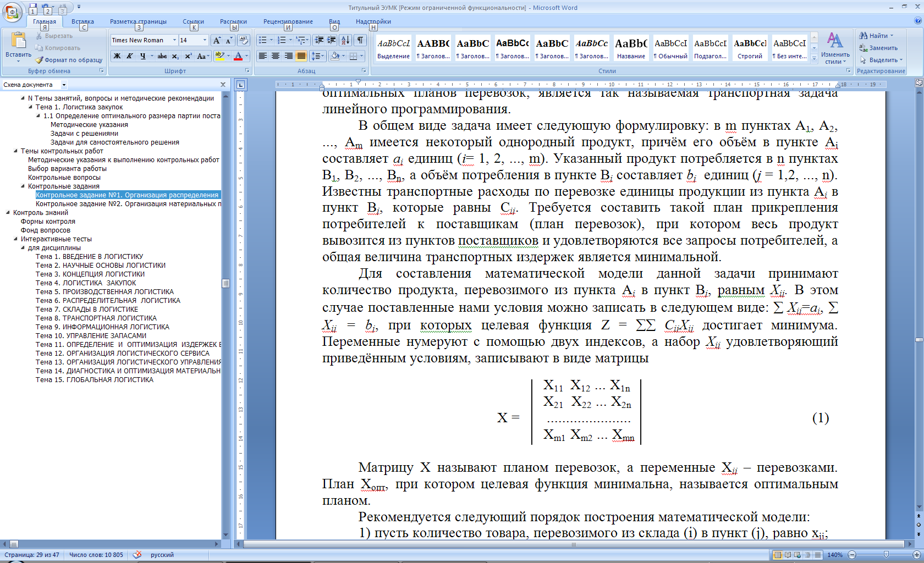Switch to outline view
The width and height of the screenshot is (924, 563).
point(807,555)
